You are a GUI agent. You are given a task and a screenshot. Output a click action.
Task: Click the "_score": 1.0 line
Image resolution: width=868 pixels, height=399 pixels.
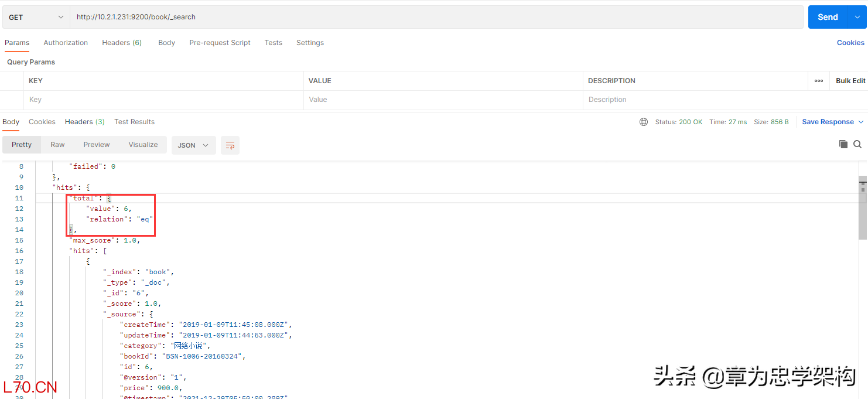[132, 303]
